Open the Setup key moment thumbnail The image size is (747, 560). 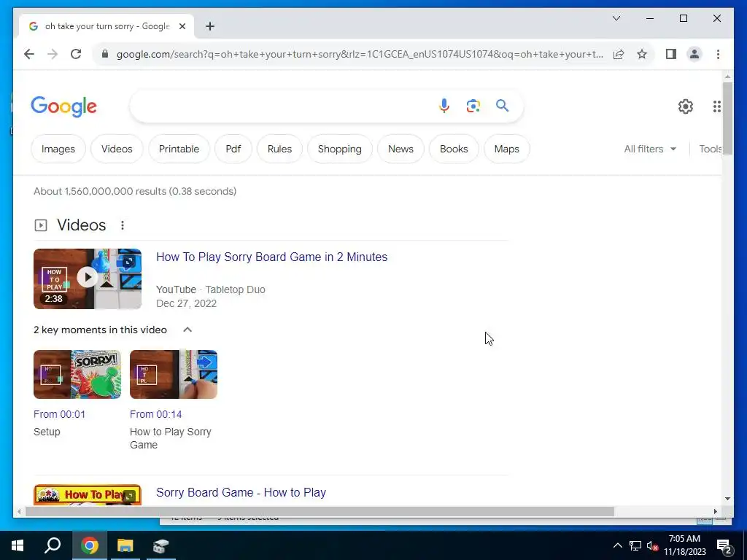coord(77,374)
